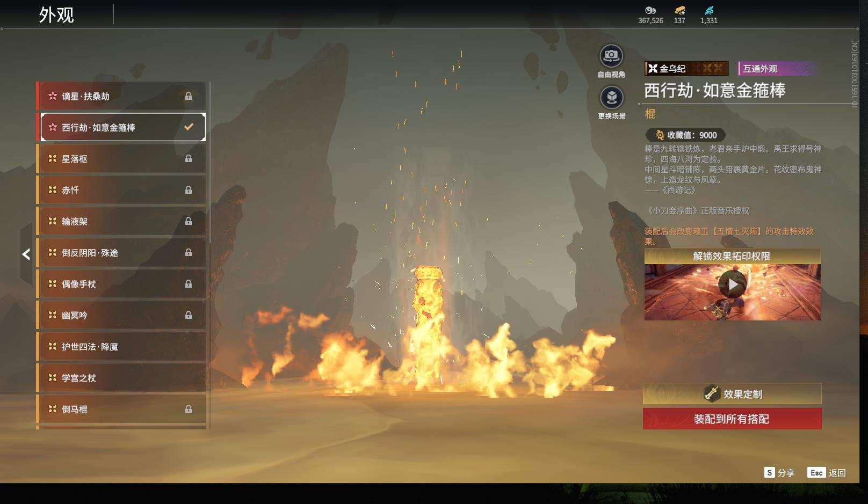Click the red 装配到所有搭配 button
The image size is (868, 504).
coord(732,419)
